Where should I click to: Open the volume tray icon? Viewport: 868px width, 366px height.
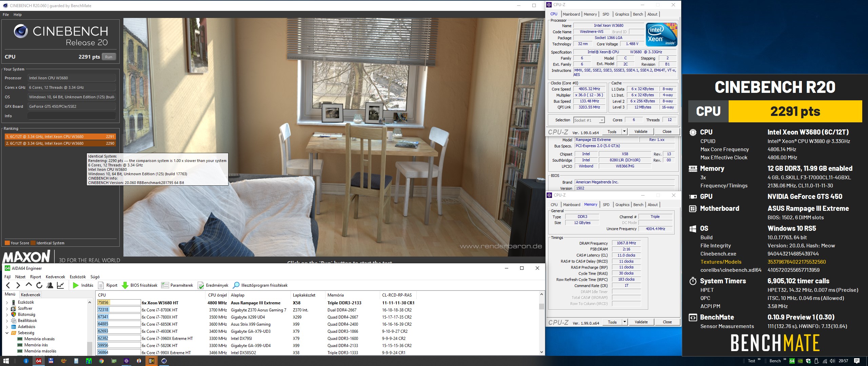coord(832,361)
